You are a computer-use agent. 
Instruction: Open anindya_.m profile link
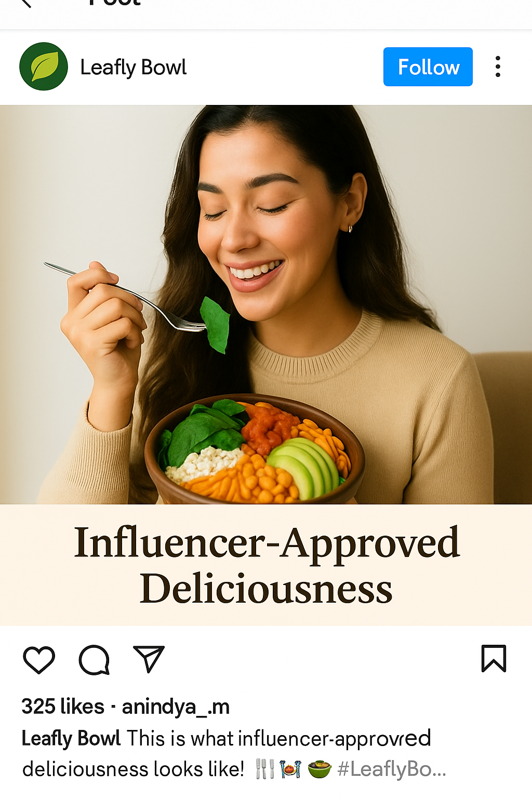(176, 707)
